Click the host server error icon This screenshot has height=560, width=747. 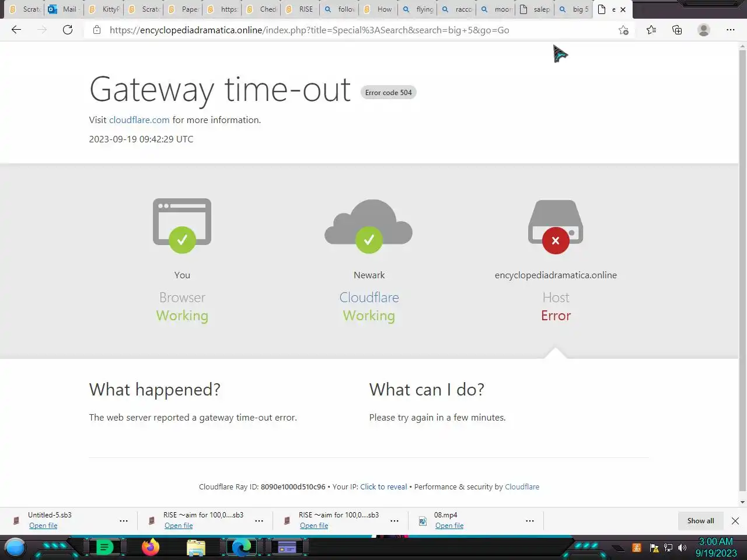point(556,227)
